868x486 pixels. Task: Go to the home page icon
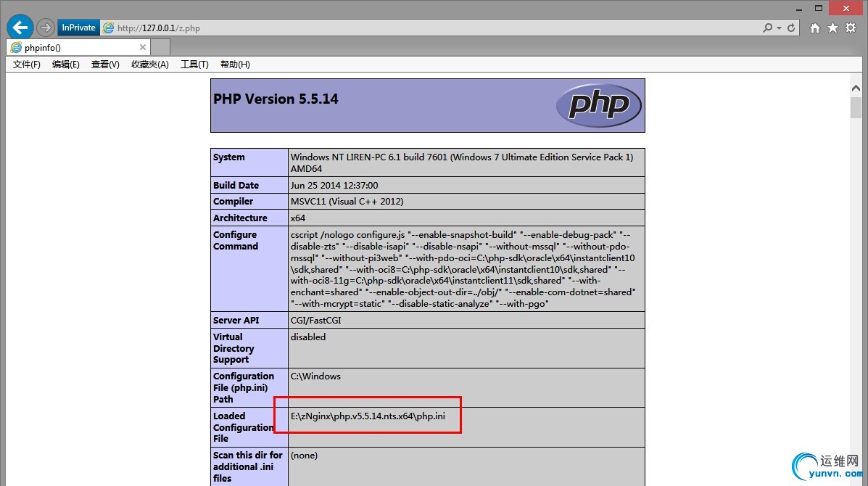coord(815,28)
